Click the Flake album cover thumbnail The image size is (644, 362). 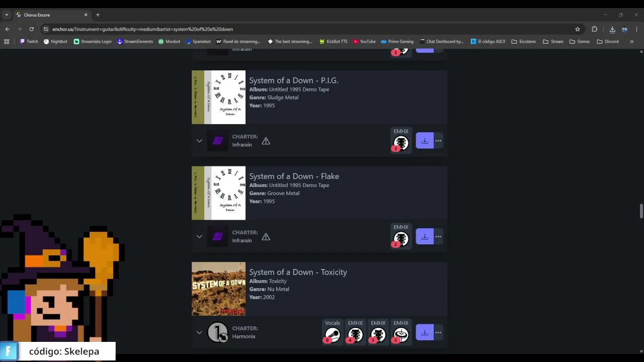(218, 193)
